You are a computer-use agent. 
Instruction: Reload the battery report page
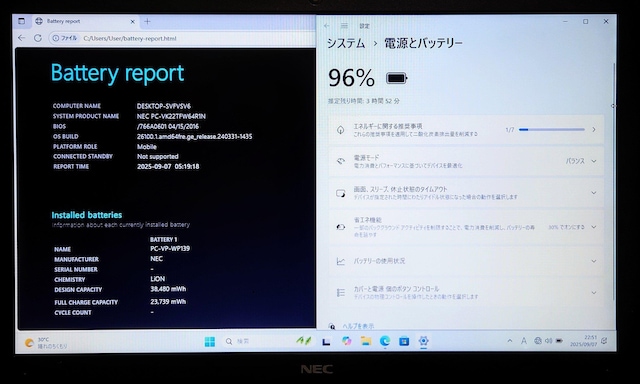click(x=38, y=38)
